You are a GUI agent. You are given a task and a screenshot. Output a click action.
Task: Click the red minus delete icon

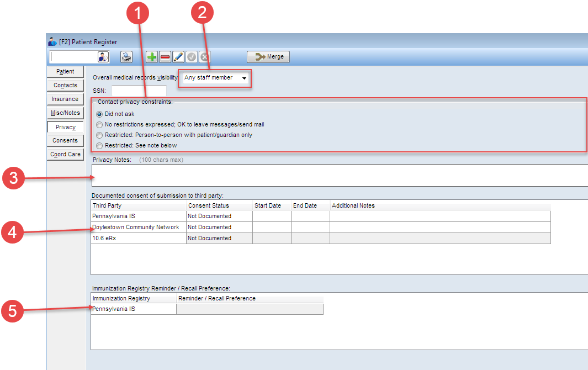165,57
